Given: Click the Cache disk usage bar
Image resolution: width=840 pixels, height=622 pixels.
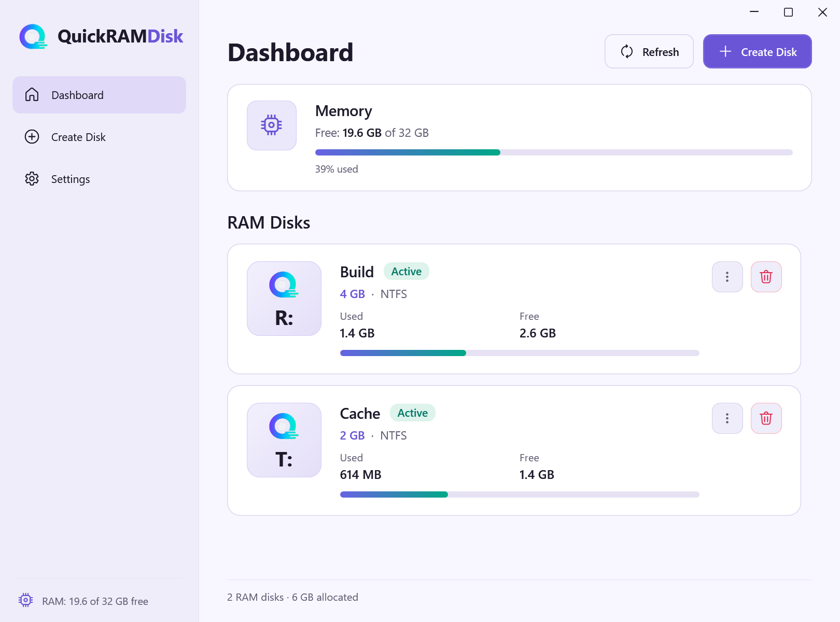Looking at the screenshot, I should [x=520, y=494].
